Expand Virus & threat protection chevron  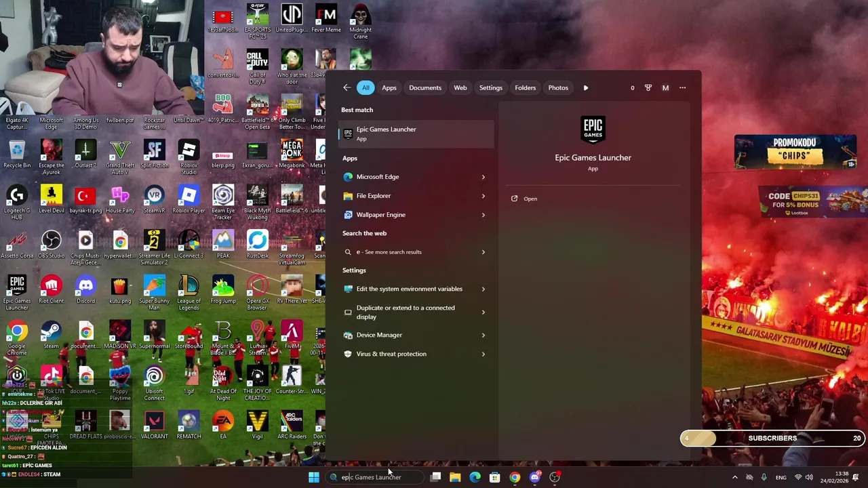pyautogui.click(x=484, y=354)
